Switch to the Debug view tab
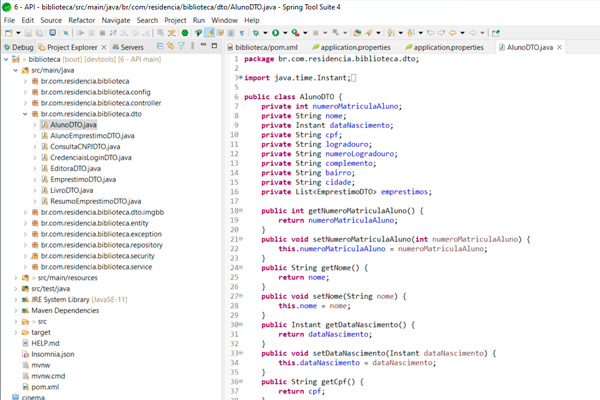The width and height of the screenshot is (600, 400). (18, 47)
